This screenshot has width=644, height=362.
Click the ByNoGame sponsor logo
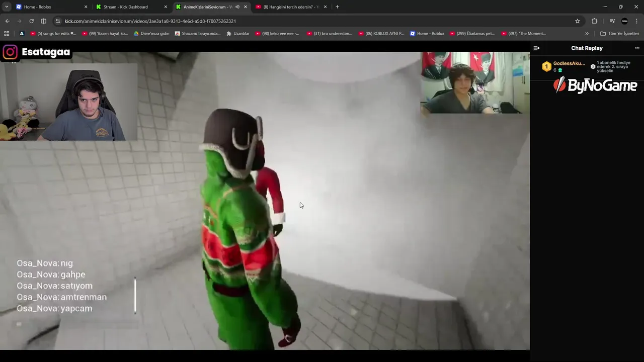(x=595, y=85)
